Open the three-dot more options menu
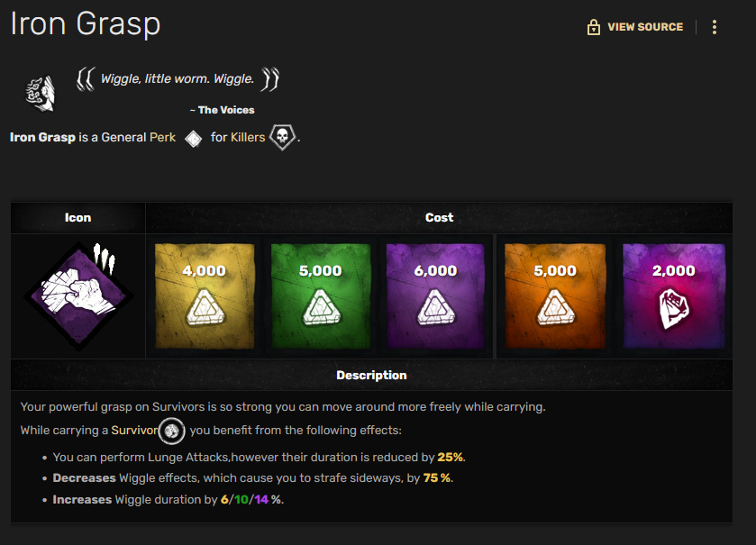This screenshot has width=756, height=545. [715, 27]
